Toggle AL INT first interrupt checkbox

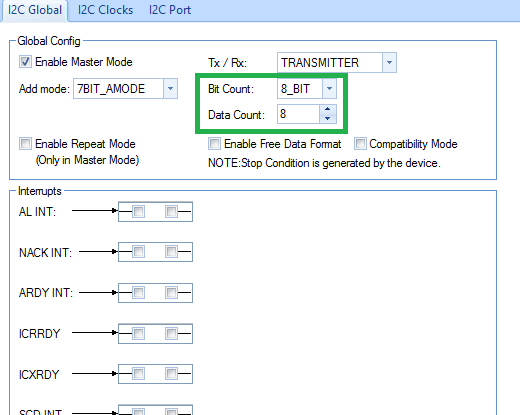tap(138, 211)
